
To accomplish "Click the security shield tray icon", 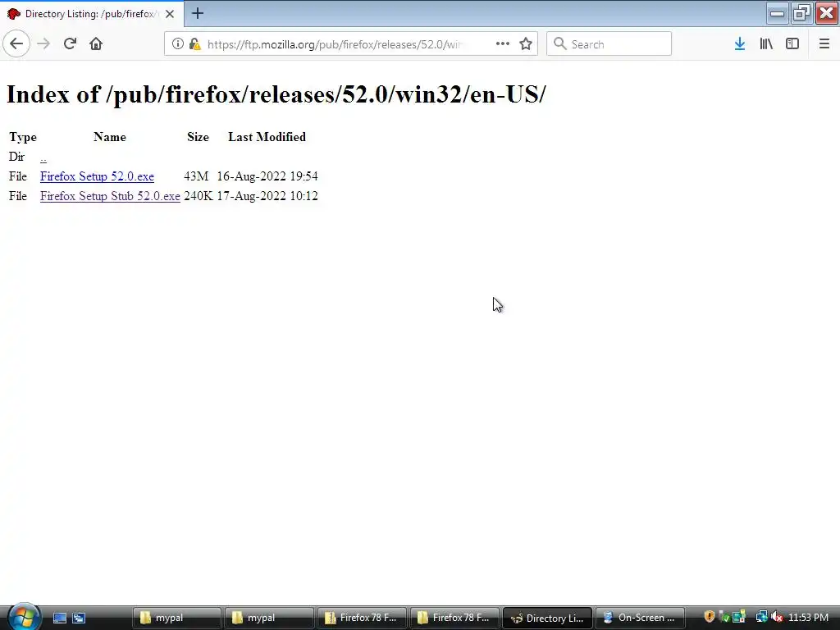I will [x=710, y=617].
